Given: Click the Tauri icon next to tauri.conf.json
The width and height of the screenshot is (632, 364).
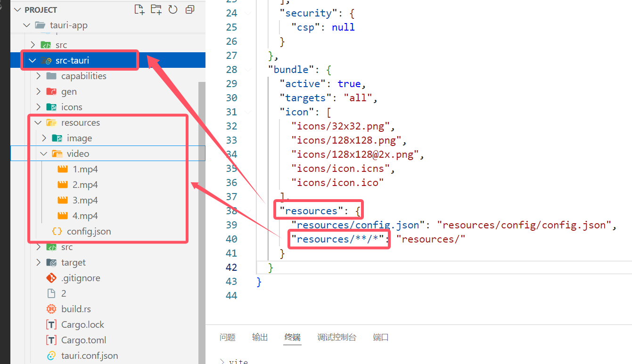Looking at the screenshot, I should coord(51,356).
